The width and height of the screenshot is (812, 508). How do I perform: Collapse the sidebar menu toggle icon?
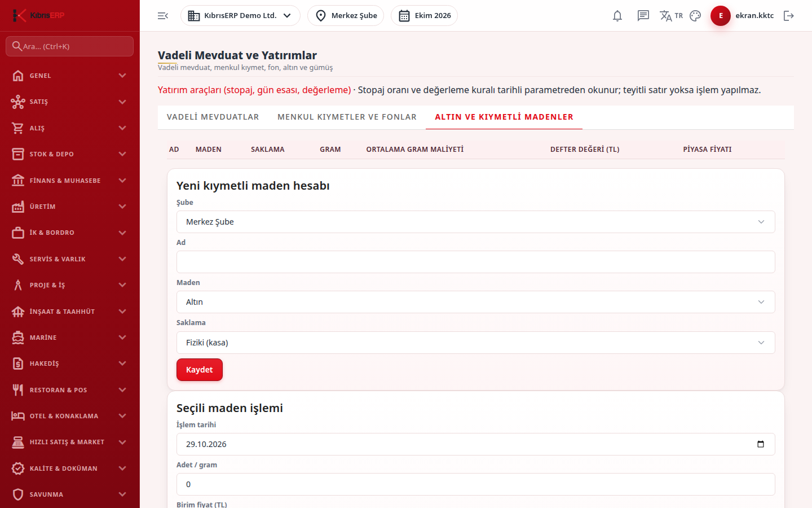[163, 16]
